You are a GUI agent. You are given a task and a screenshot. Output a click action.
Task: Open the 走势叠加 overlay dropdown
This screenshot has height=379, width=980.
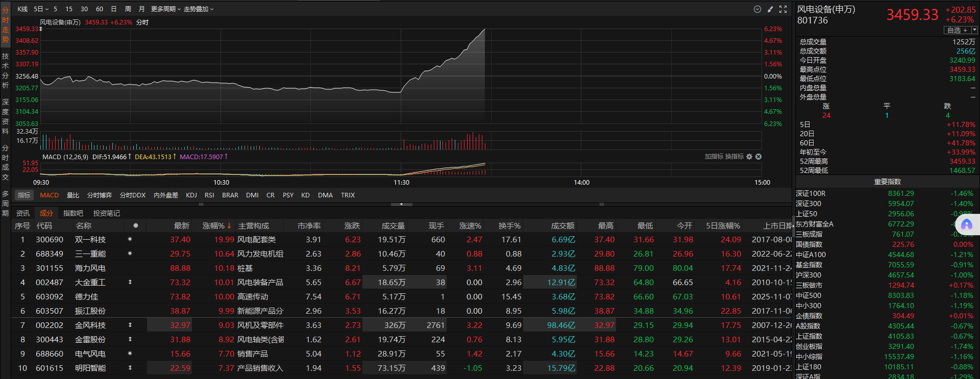[199, 9]
